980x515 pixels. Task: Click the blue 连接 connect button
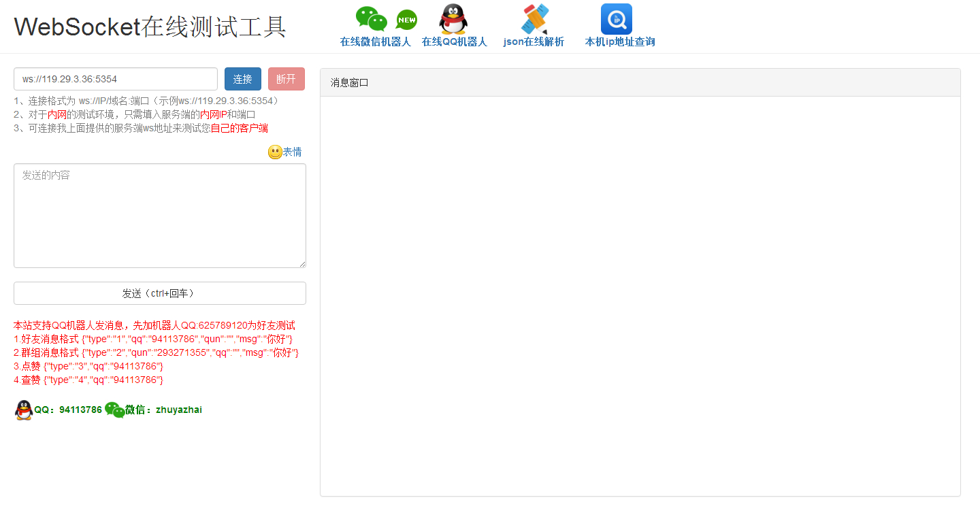[243, 79]
